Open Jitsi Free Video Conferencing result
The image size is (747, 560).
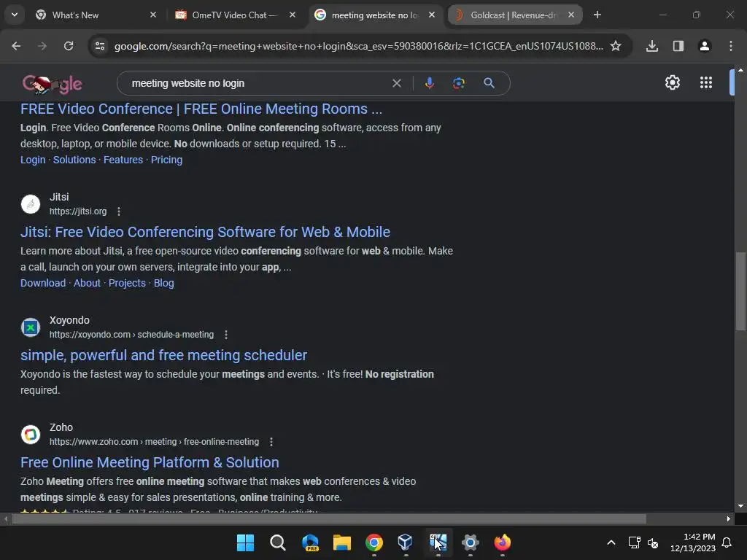pos(205,232)
